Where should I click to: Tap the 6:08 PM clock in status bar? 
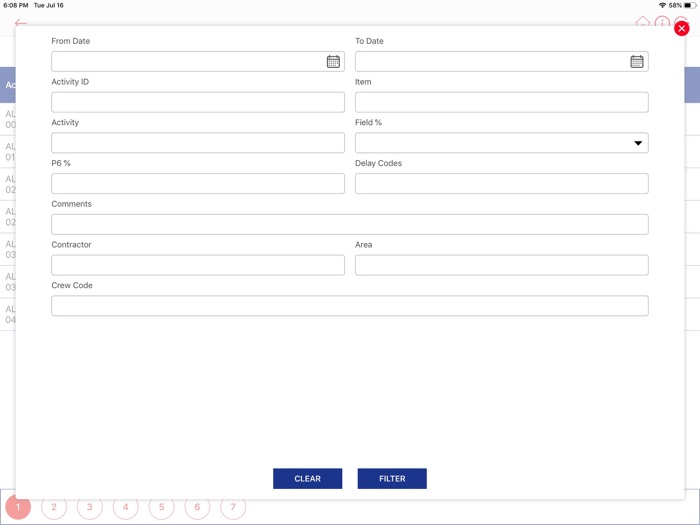pyautogui.click(x=16, y=5)
